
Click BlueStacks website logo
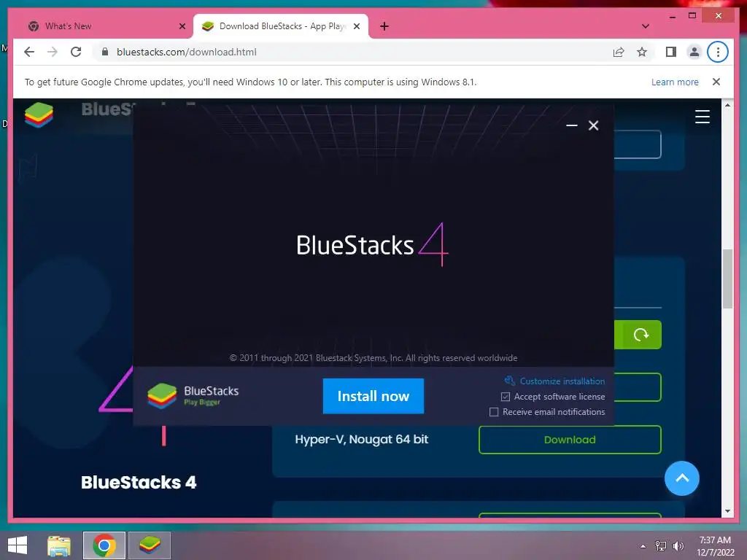(39, 114)
